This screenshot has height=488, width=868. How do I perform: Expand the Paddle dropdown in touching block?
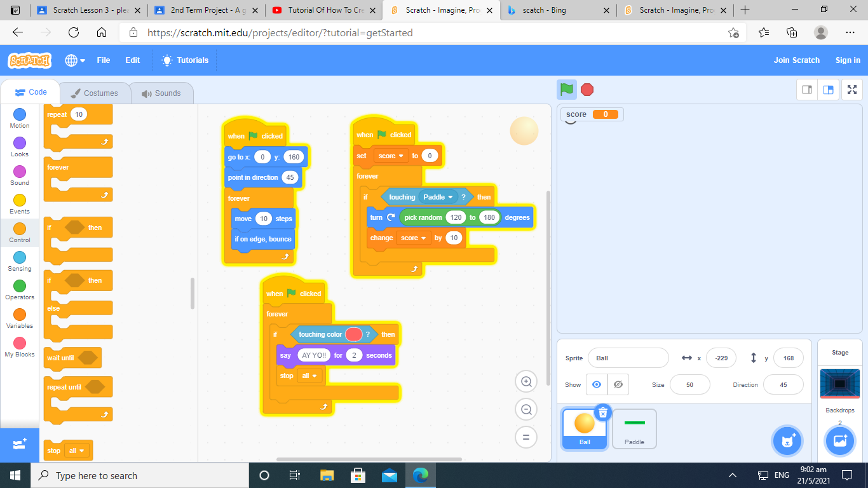(x=450, y=197)
